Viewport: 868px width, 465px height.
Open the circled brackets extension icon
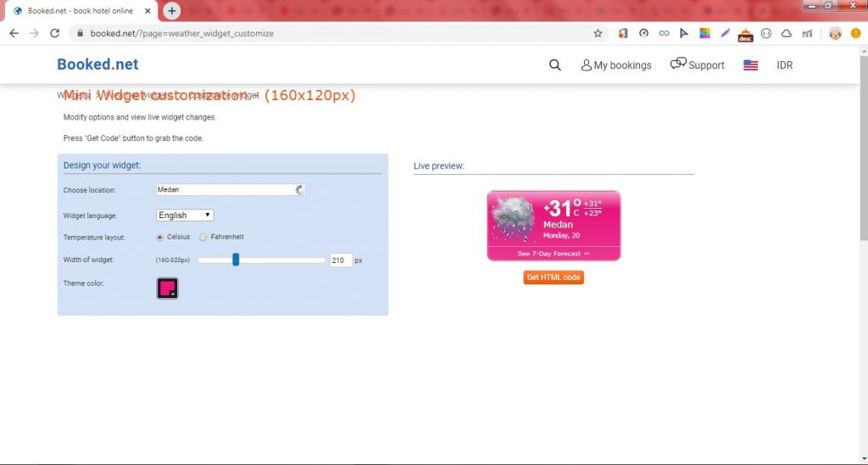[766, 33]
